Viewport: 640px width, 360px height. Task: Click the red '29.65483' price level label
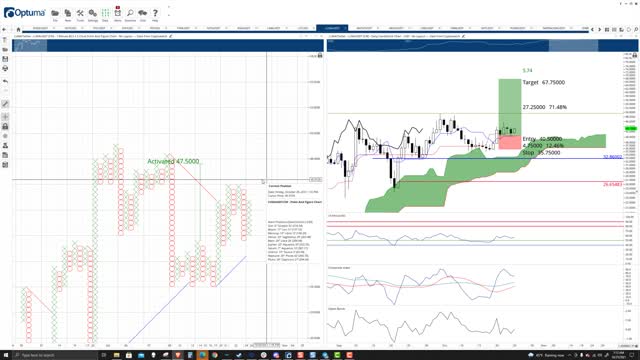(x=612, y=184)
